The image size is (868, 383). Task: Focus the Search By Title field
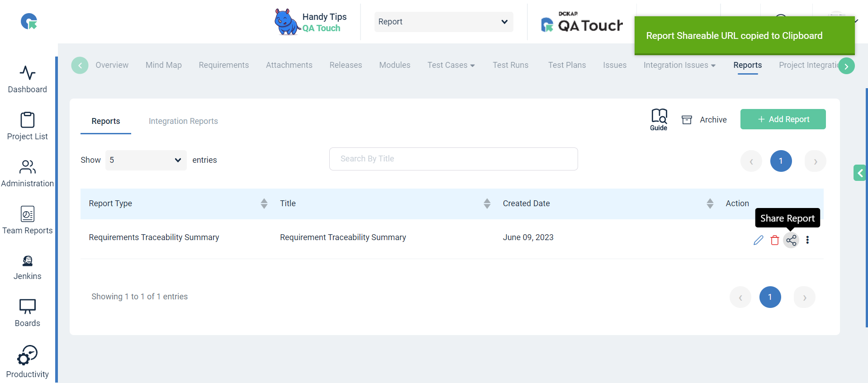[454, 159]
